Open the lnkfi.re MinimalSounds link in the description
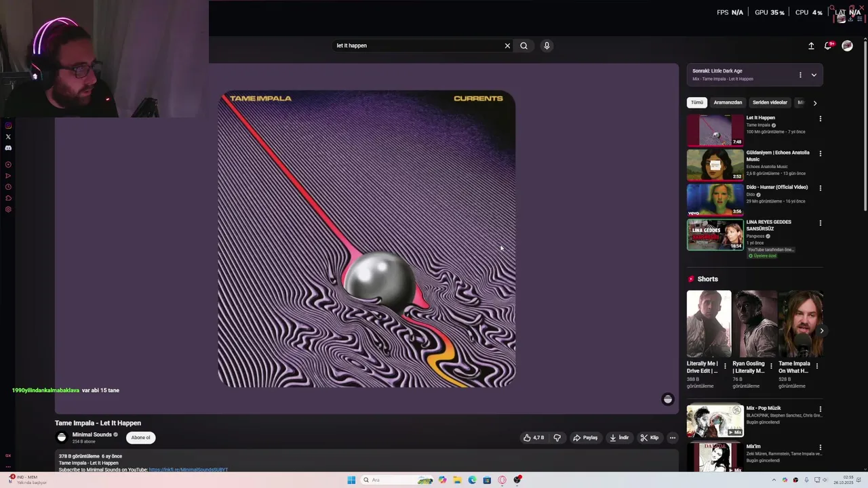The image size is (868, 488). 189,470
